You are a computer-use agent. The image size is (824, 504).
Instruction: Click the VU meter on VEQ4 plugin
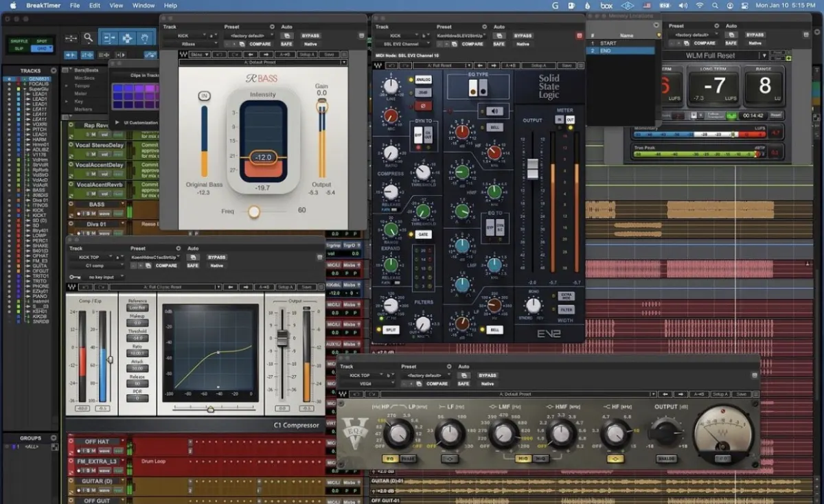coord(723,435)
